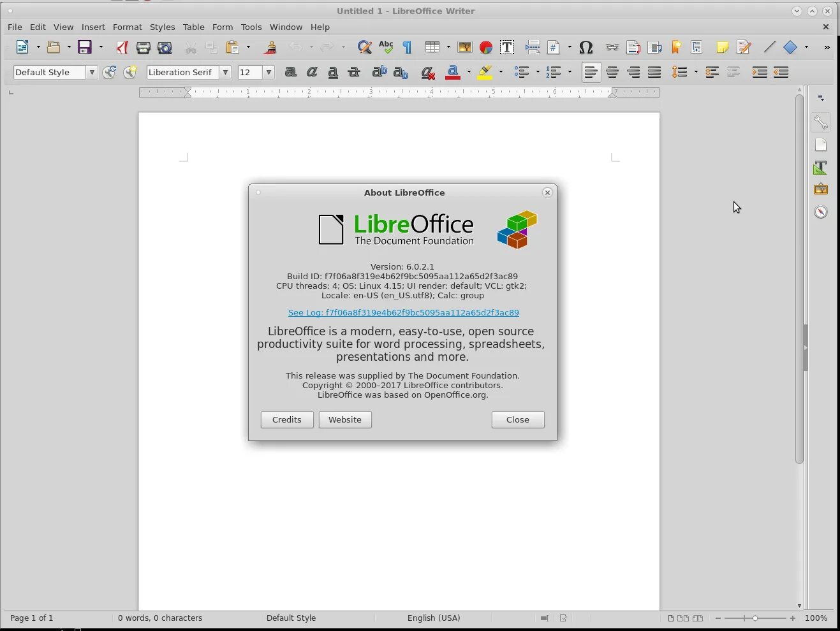
Task: Select the Line drawing tool
Action: 769,47
